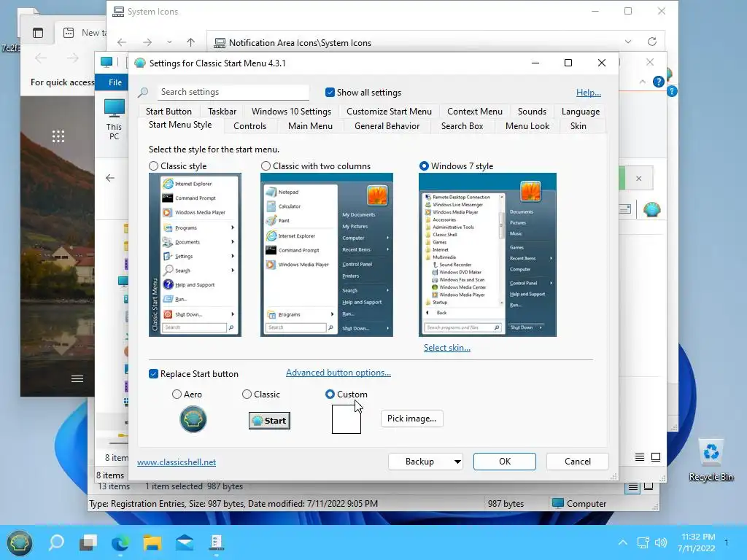This screenshot has width=747, height=560.
Task: Open the Mail app on taskbar
Action: (184, 542)
